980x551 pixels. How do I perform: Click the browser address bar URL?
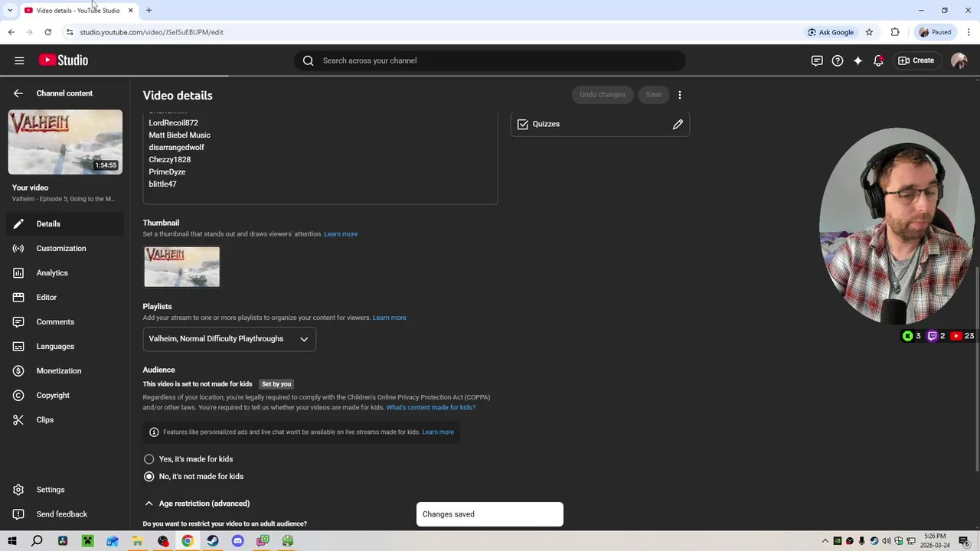152,32
